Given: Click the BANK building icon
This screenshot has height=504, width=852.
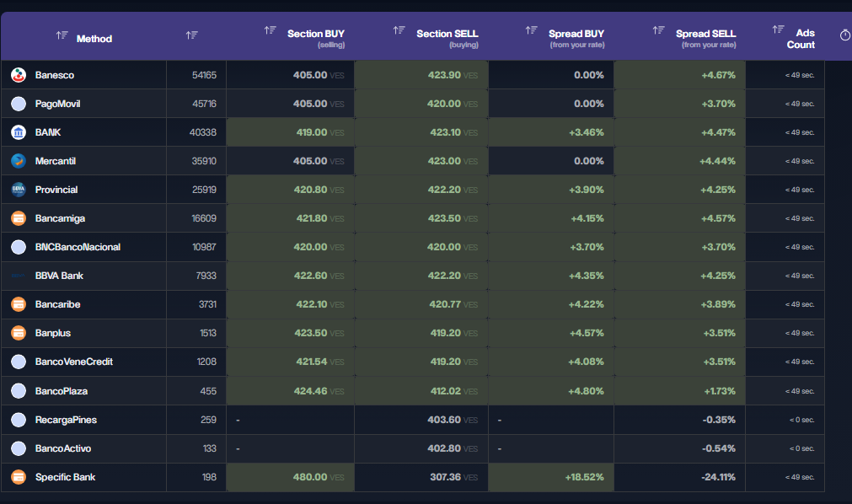Looking at the screenshot, I should [x=19, y=132].
